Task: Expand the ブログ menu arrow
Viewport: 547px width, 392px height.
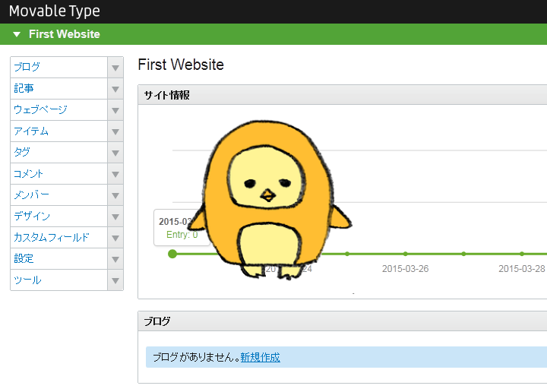Action: (x=115, y=68)
